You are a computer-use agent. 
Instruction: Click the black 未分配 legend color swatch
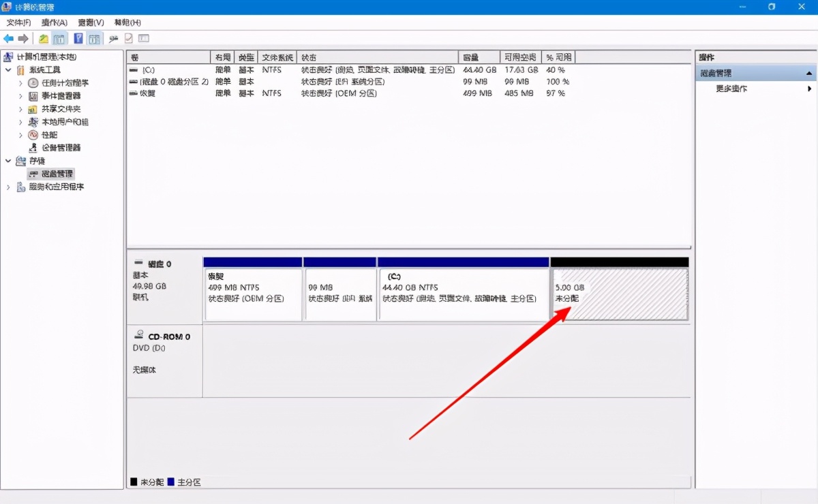point(134,482)
